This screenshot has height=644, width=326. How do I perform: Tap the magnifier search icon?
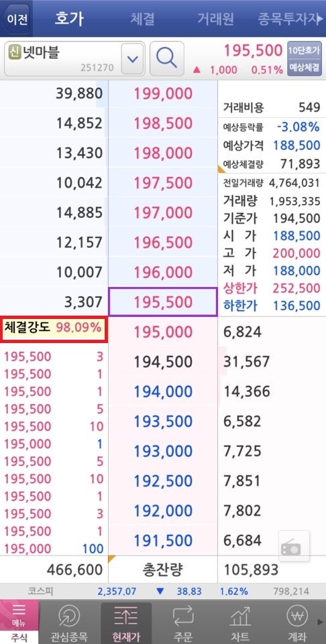click(x=166, y=59)
